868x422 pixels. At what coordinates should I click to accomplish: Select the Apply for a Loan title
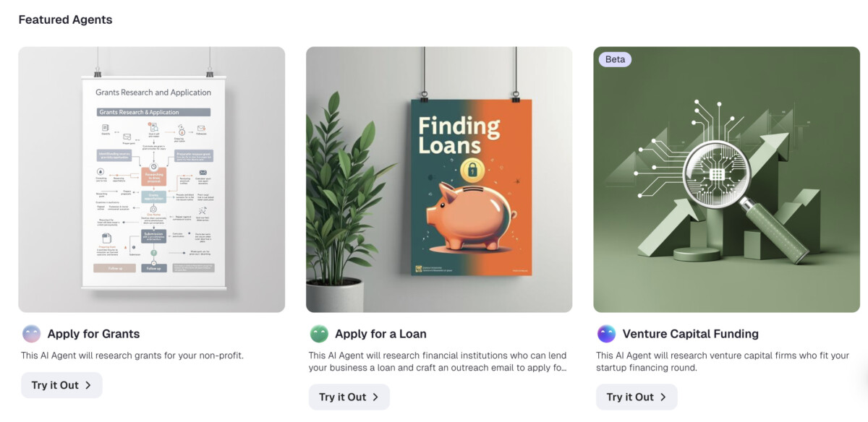[380, 334]
